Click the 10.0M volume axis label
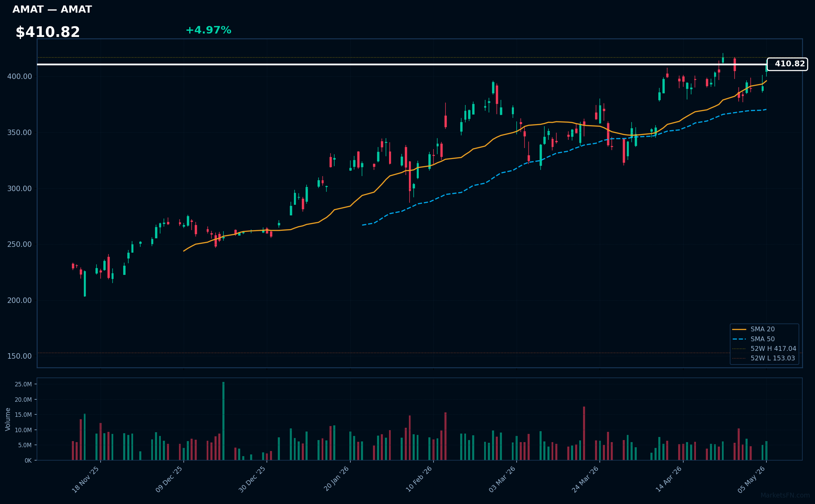 [x=23, y=430]
